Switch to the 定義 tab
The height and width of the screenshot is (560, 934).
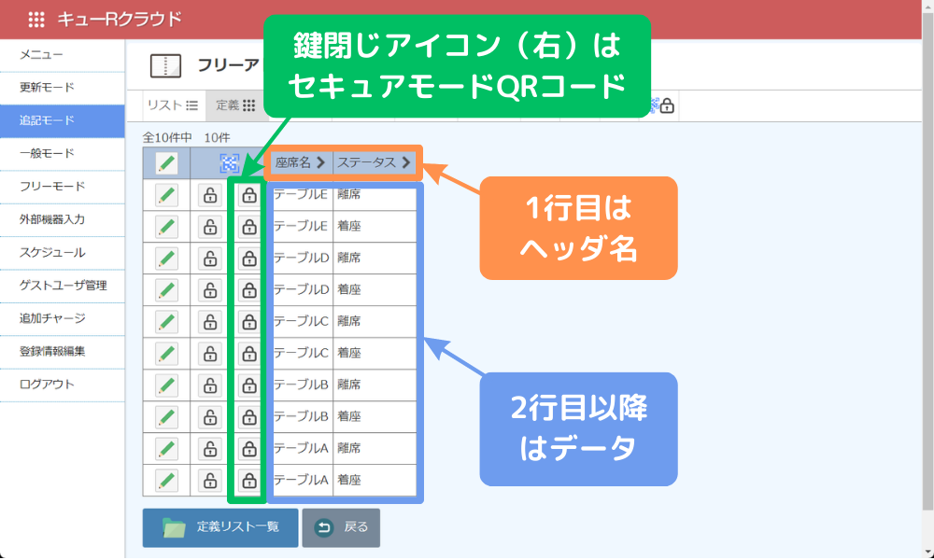click(x=235, y=105)
